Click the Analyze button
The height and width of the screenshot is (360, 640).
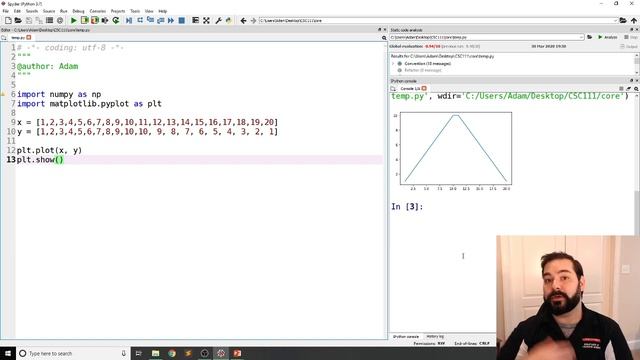[x=608, y=37]
